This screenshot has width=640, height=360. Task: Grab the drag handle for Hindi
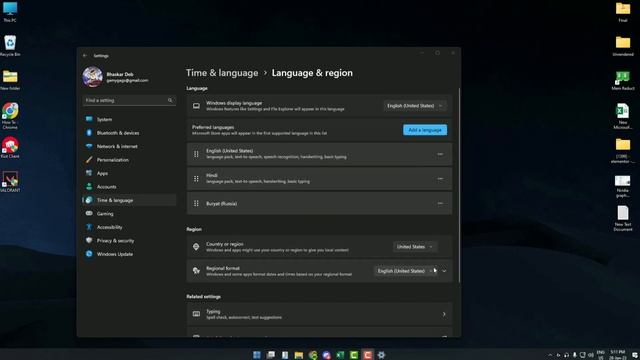[196, 179]
